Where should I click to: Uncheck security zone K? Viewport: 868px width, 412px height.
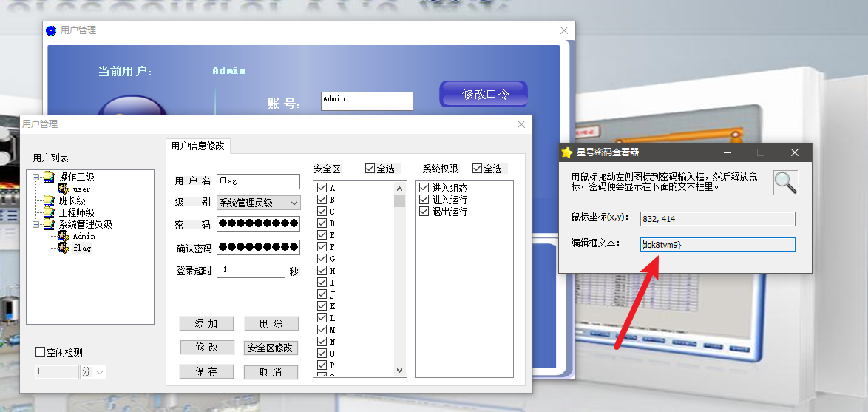pos(322,305)
